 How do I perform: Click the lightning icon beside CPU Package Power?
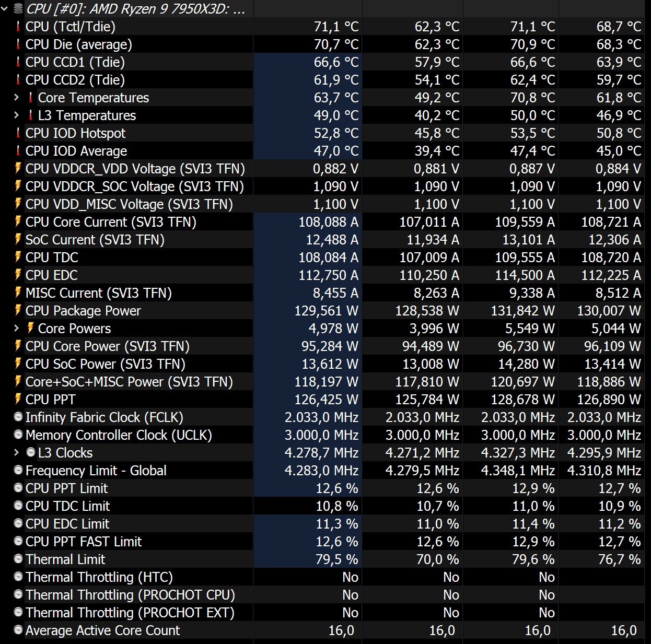click(x=18, y=310)
